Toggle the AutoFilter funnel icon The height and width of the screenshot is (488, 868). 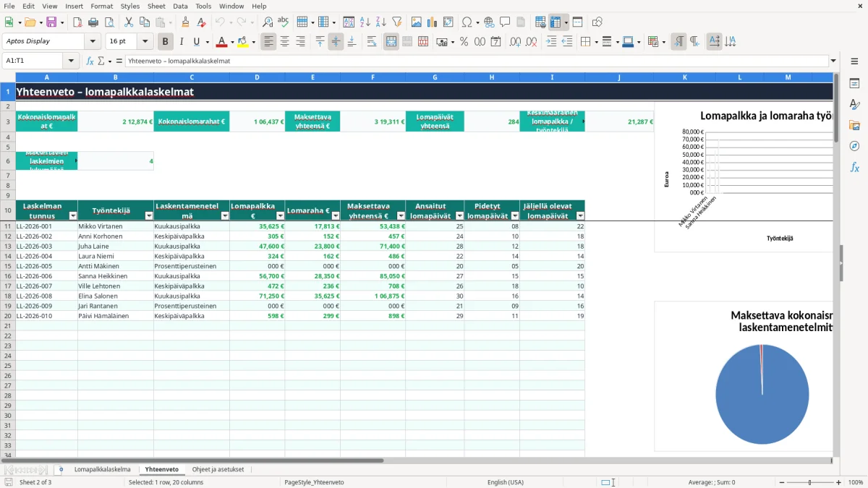pos(396,22)
